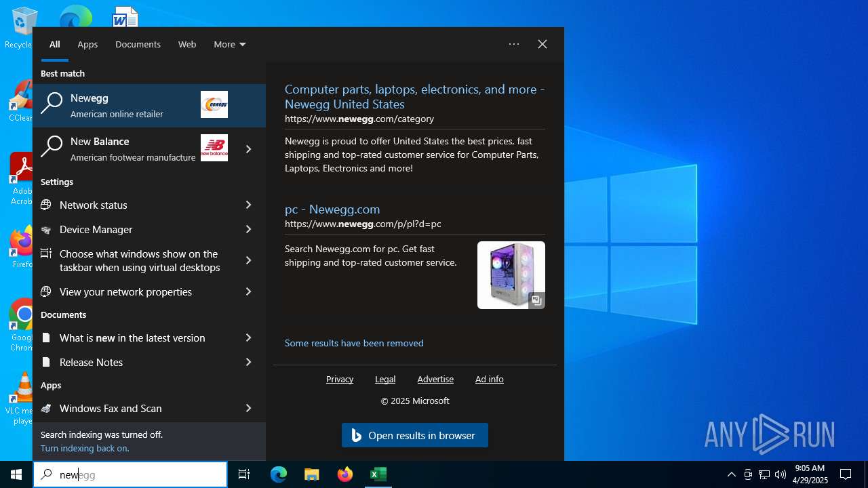The width and height of the screenshot is (868, 488).
Task: Launch Windows Fax and Scan app
Action: pyautogui.click(x=133, y=408)
